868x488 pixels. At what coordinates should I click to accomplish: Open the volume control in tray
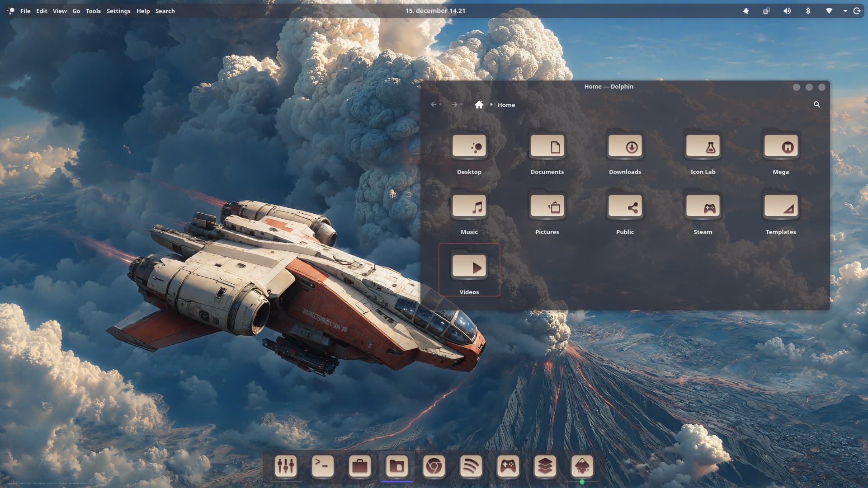pos(787,11)
